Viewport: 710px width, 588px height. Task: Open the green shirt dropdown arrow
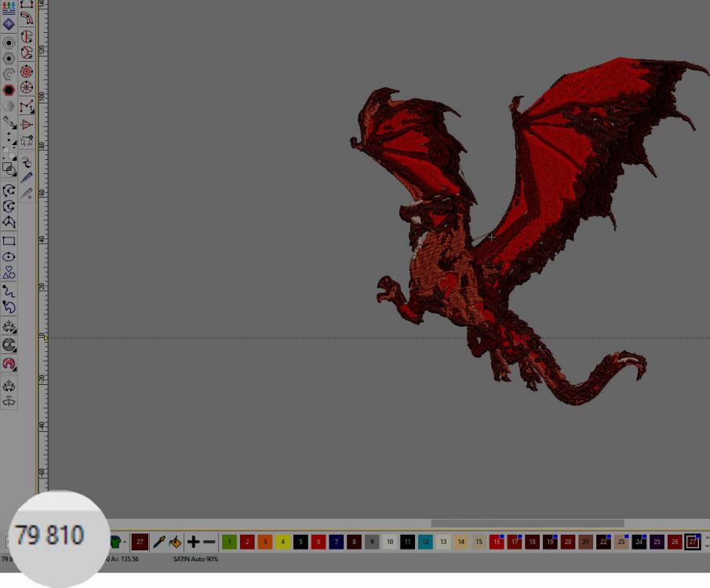tap(125, 542)
